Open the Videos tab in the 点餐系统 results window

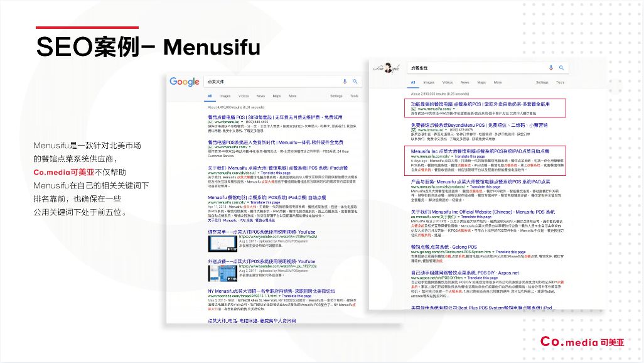point(448,83)
